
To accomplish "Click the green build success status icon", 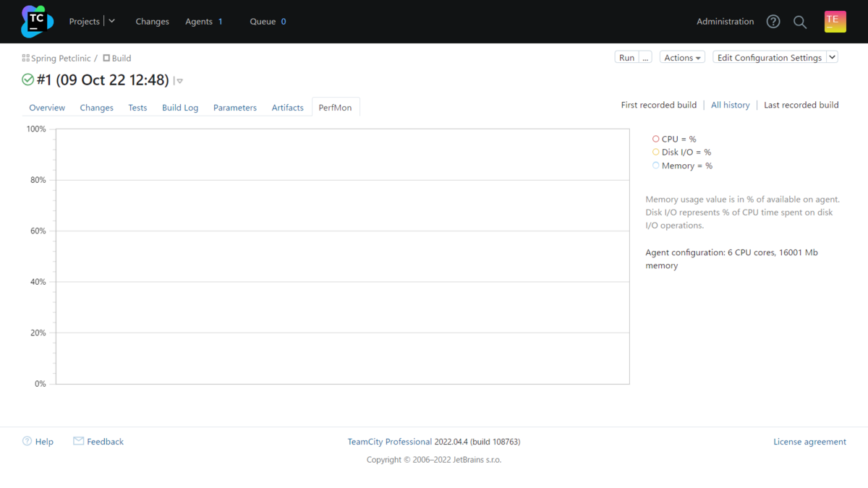I will coord(28,80).
